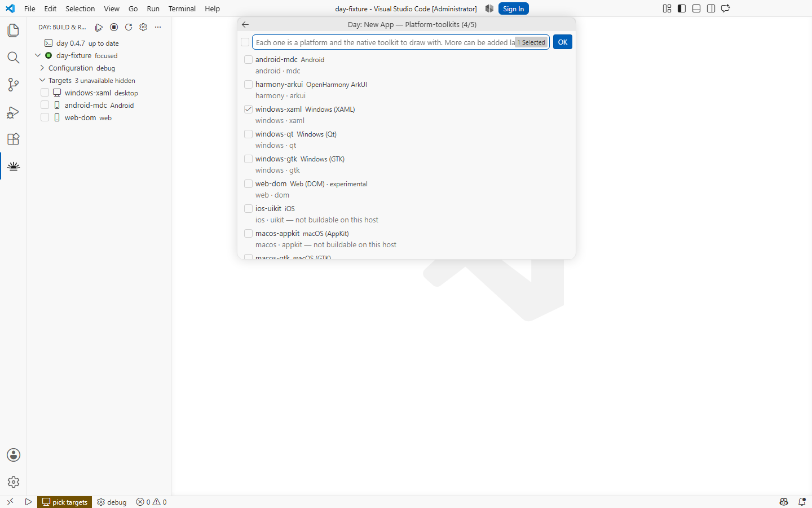Open the Selection menu
The image size is (812, 508).
tap(80, 8)
